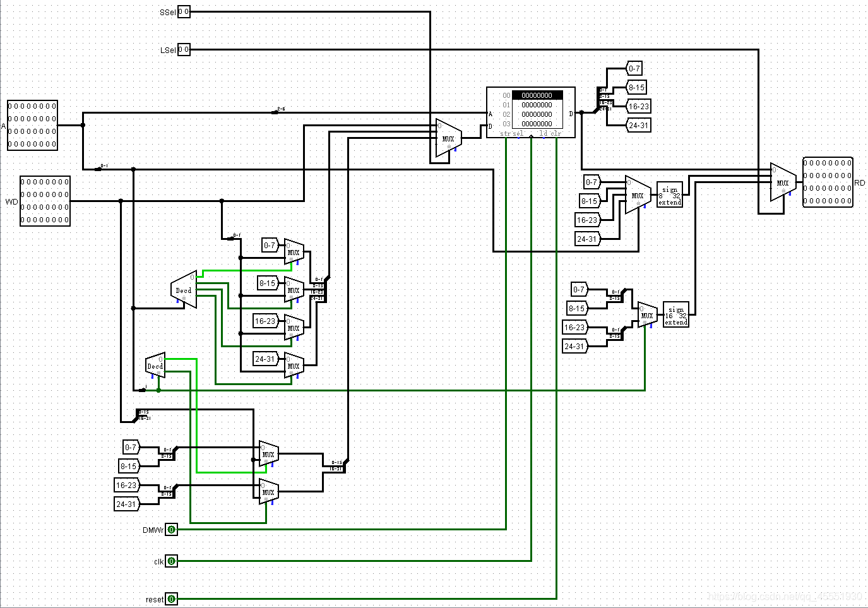Click the middle-left 24-31 tunnel at byte MUX
Image resolution: width=868 pixels, height=608 pixels.
(266, 359)
